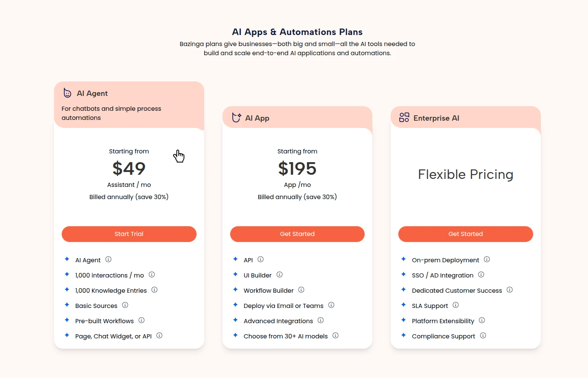
Task: Open info for Deploy via Email or Teams
Action: coord(331,305)
